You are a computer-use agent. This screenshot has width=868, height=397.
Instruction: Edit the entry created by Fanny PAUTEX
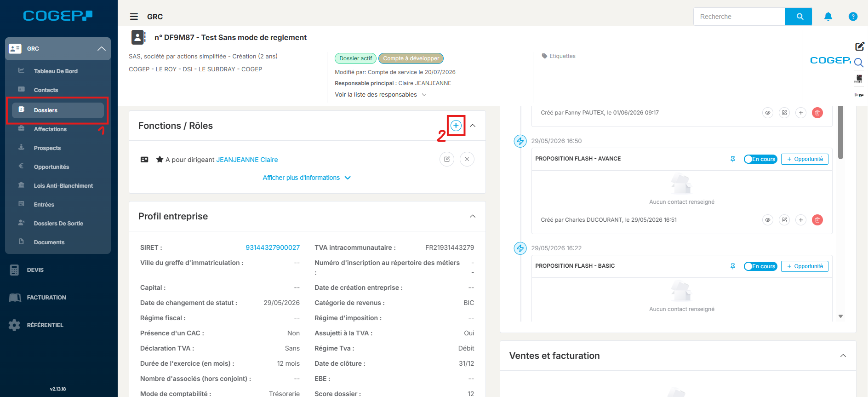point(784,113)
